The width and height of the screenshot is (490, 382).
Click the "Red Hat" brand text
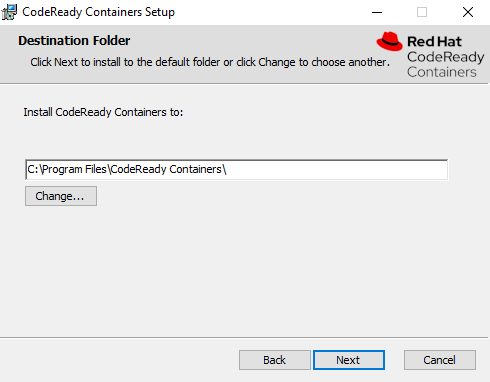pos(434,42)
